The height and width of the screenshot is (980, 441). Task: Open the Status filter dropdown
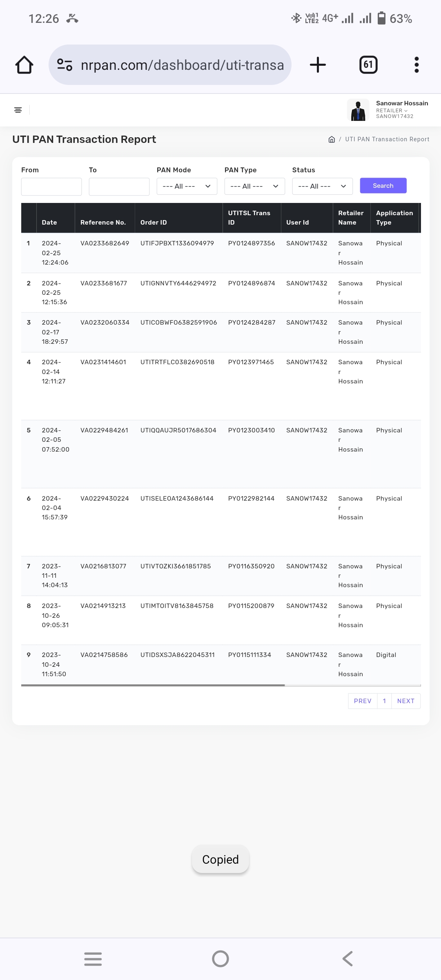[322, 186]
